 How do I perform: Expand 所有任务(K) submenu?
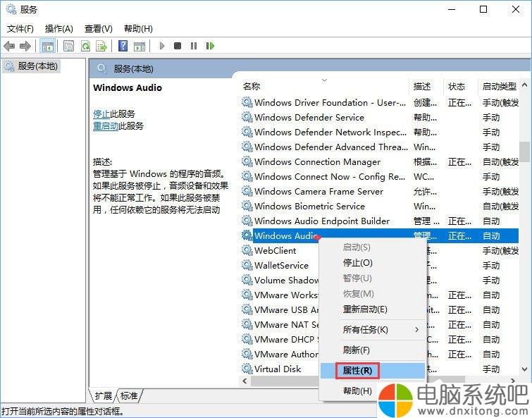click(x=373, y=329)
